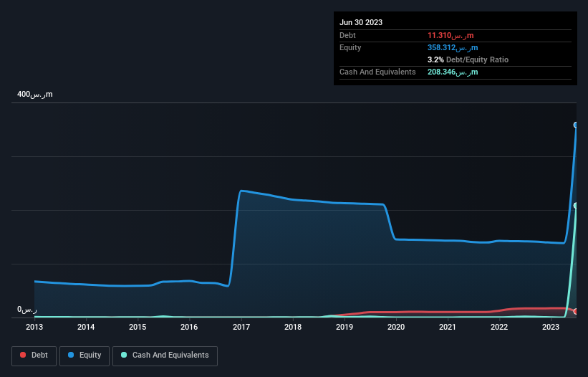Click the Cash And Equivalents tooltip label

click(377, 72)
